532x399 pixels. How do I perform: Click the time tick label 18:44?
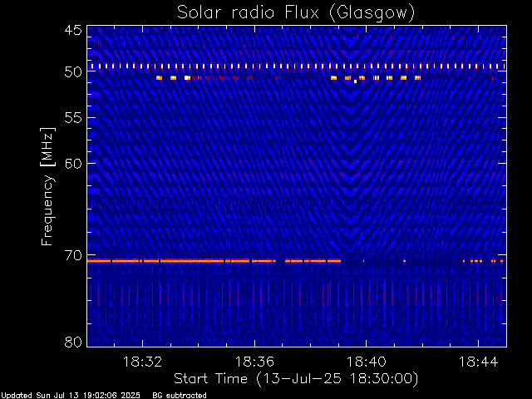(479, 362)
